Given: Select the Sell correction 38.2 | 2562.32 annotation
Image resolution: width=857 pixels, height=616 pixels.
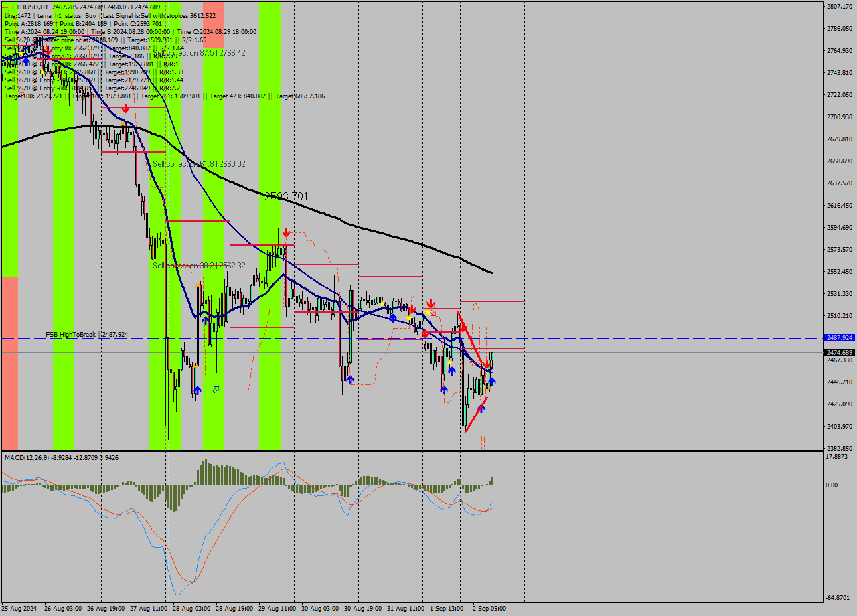Looking at the screenshot, I should (199, 265).
